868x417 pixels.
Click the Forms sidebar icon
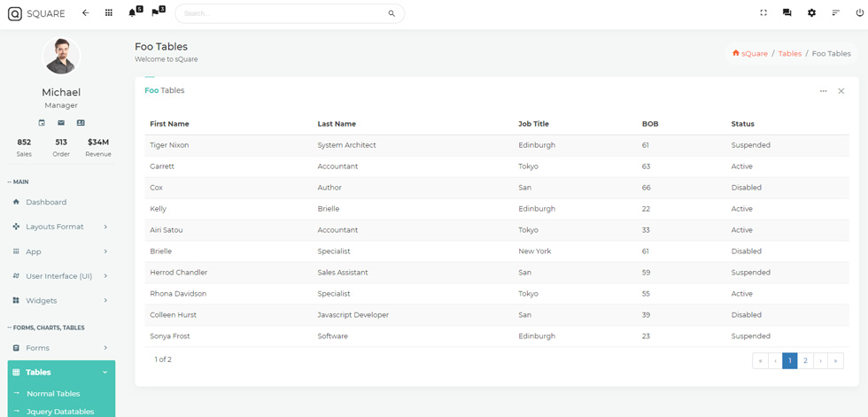16,348
